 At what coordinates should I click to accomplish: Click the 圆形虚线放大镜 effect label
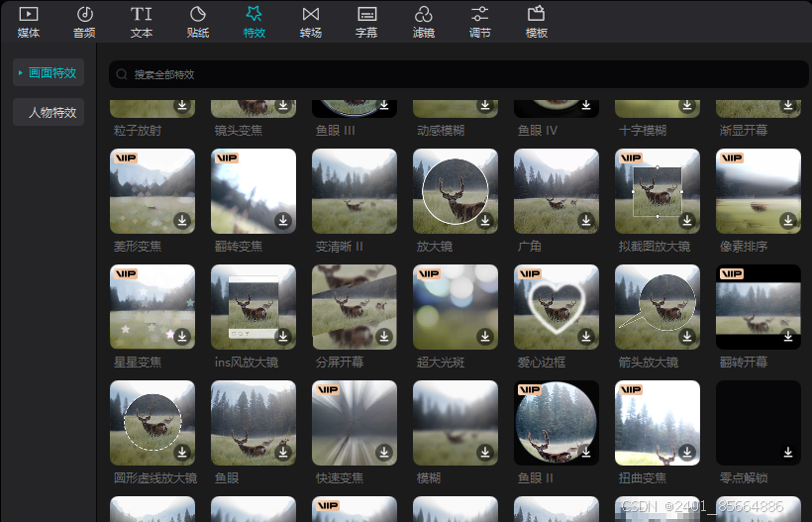155,478
